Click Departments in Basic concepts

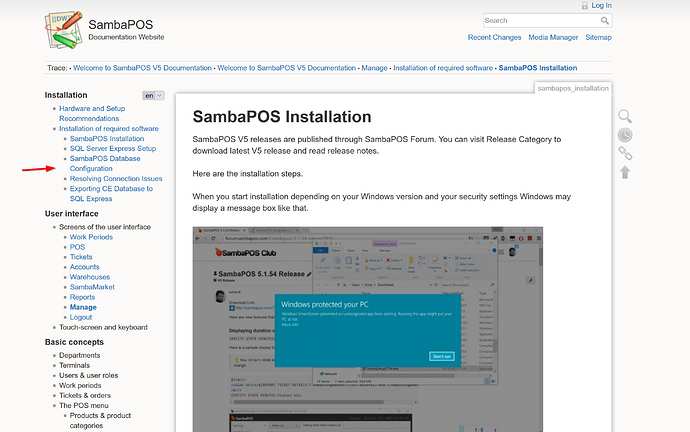80,355
